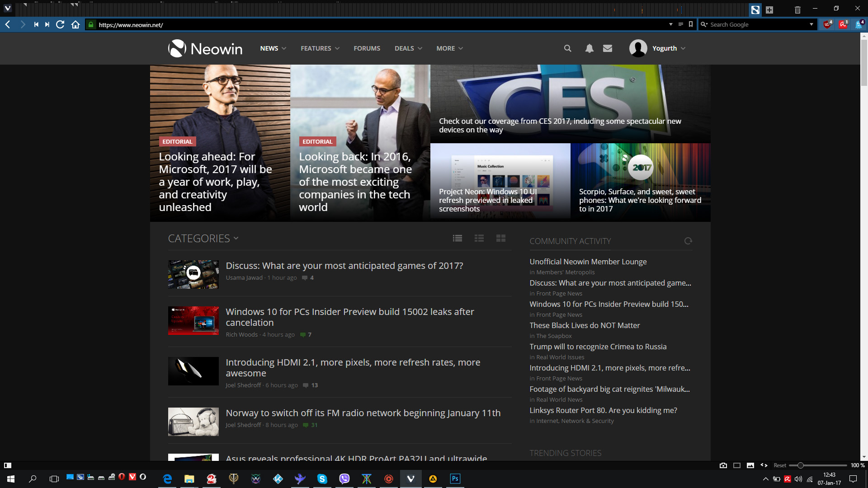Open Windows 10 build 15002 leaks article
The image size is (868, 488).
349,317
